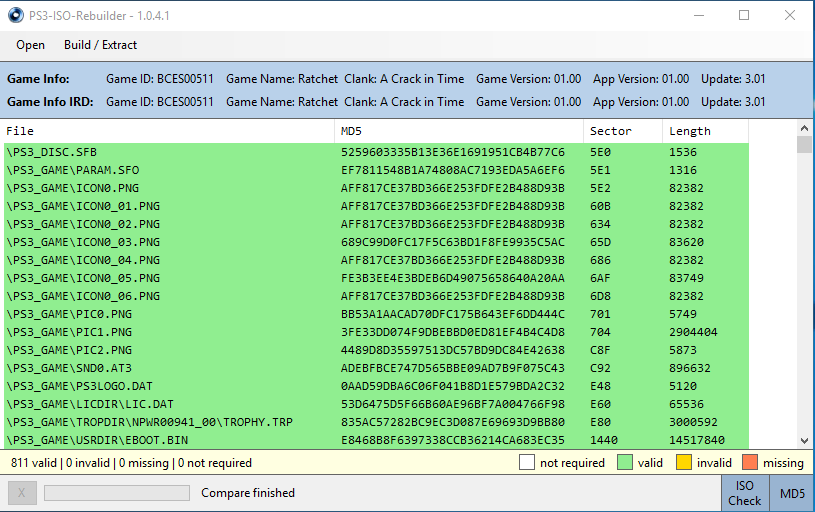Click sector value C8F
815x512 pixels.
click(x=600, y=350)
